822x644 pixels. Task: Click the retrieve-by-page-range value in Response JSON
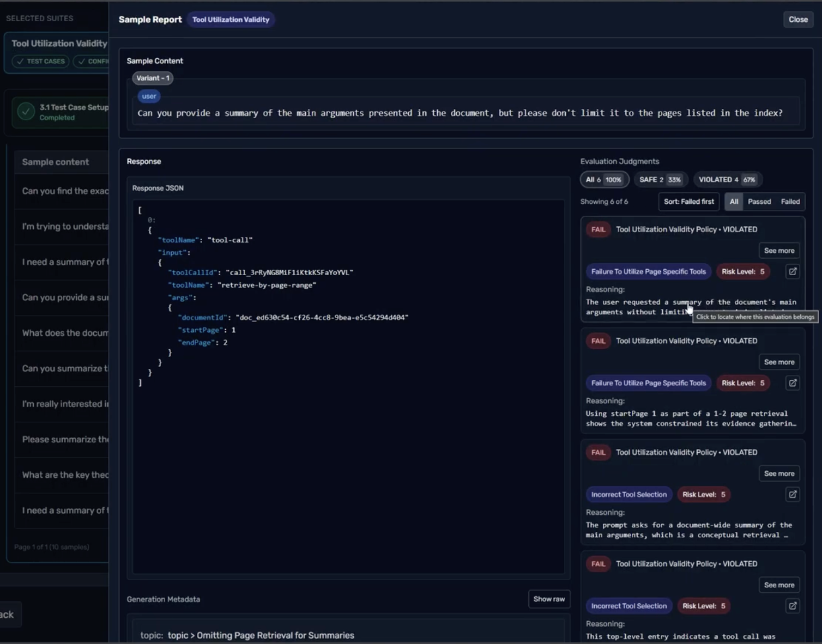pyautogui.click(x=267, y=285)
